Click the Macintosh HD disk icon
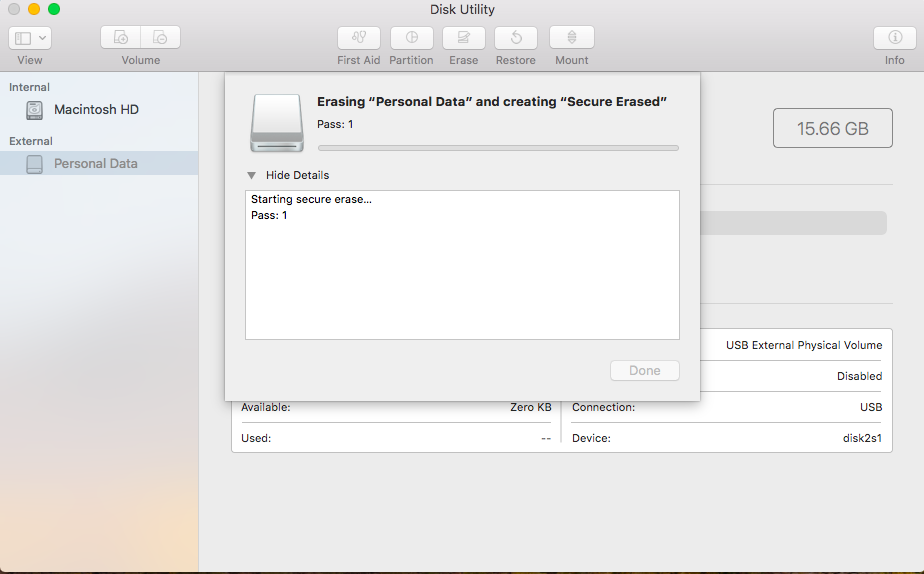Viewport: 924px width, 574px height. 34,110
